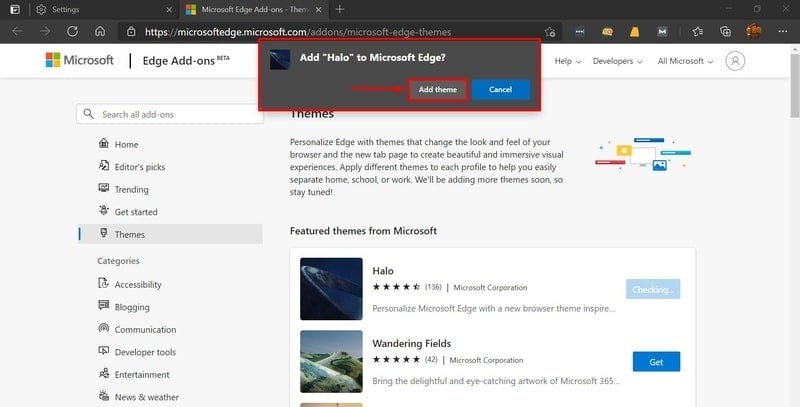Click the Halo theme thumbnail

(x=331, y=289)
